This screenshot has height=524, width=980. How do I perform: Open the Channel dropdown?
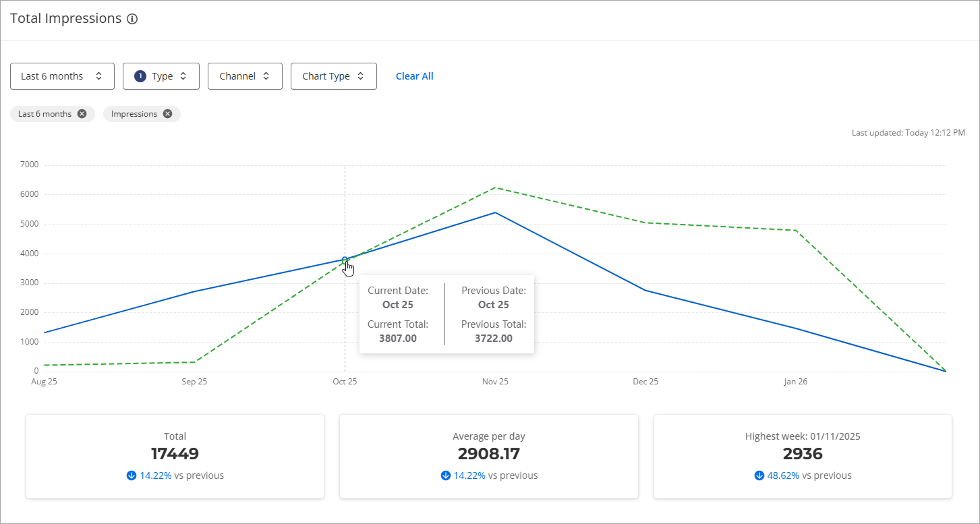coord(245,76)
